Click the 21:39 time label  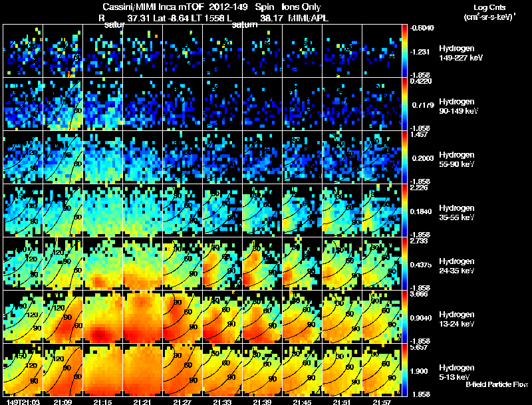[262, 402]
